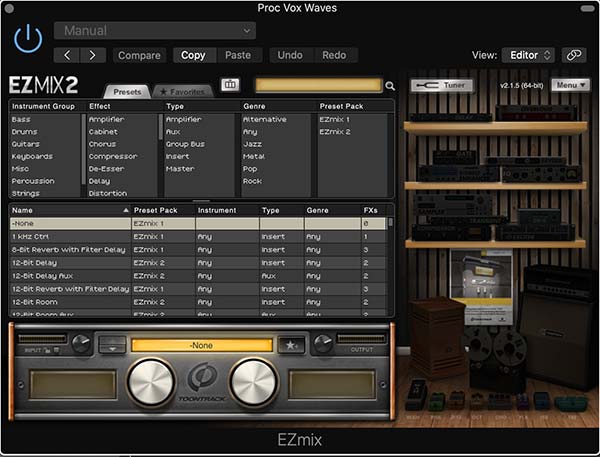Toggle the plugin power bypass button

(28, 39)
